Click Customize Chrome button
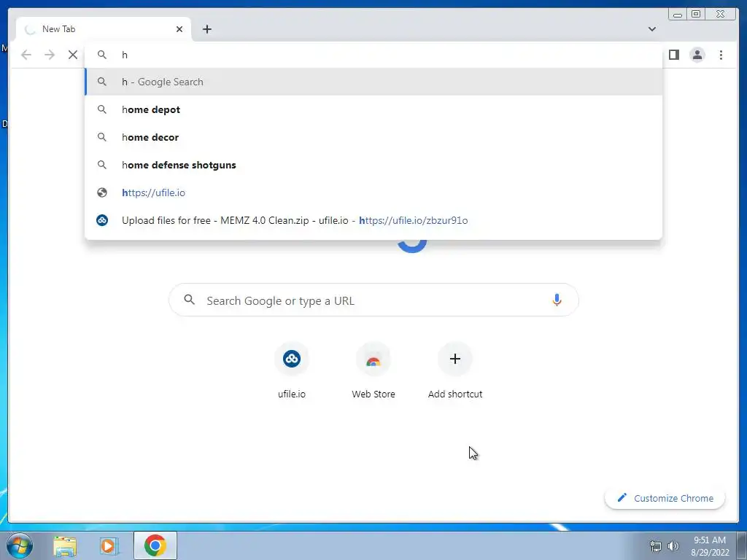Image resolution: width=747 pixels, height=560 pixels. (x=665, y=498)
